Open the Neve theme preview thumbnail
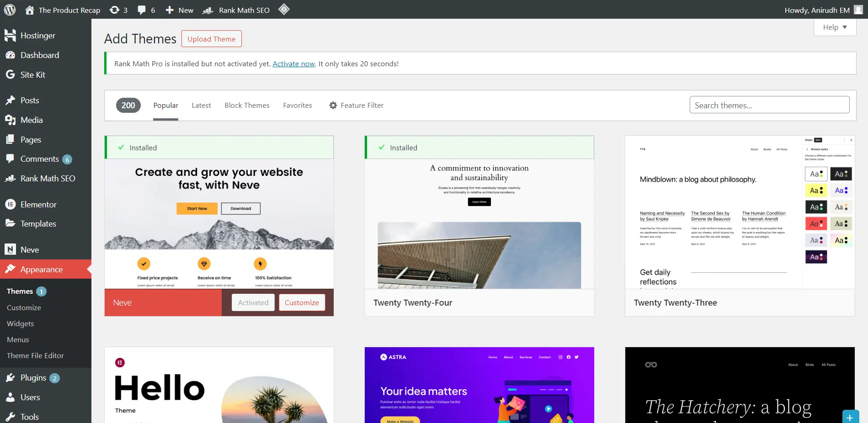Image resolution: width=868 pixels, height=423 pixels. tap(219, 224)
